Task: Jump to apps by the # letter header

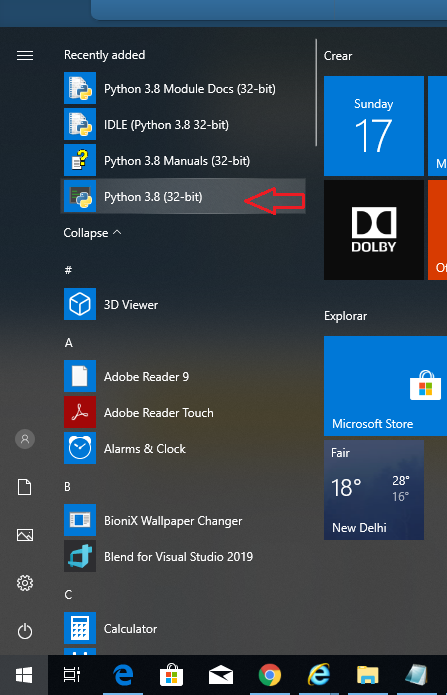Action: (68, 270)
